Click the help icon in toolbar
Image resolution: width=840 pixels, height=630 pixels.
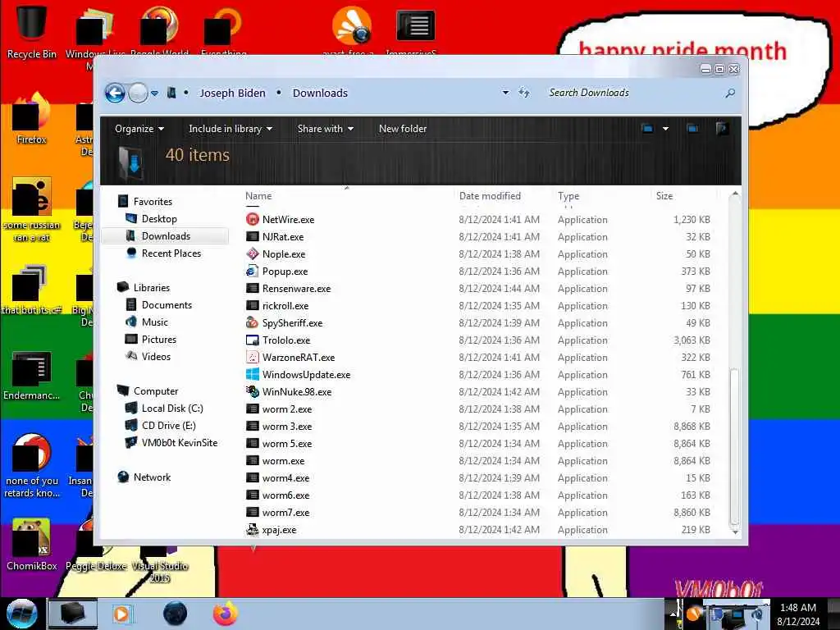[x=722, y=129]
